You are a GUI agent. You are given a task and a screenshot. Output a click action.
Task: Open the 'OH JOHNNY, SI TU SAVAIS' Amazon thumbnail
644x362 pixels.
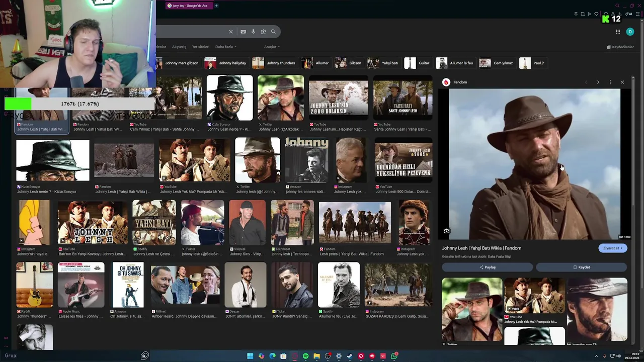click(x=128, y=285)
